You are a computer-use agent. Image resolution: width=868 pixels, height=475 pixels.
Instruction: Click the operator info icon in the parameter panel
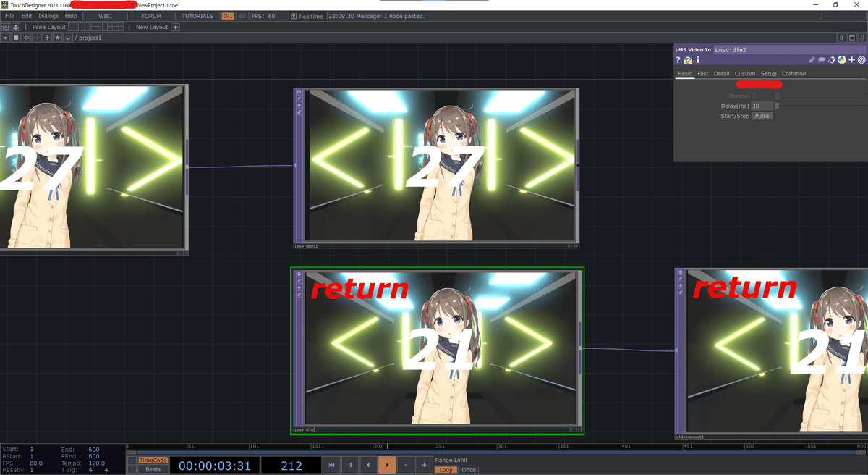click(x=697, y=59)
